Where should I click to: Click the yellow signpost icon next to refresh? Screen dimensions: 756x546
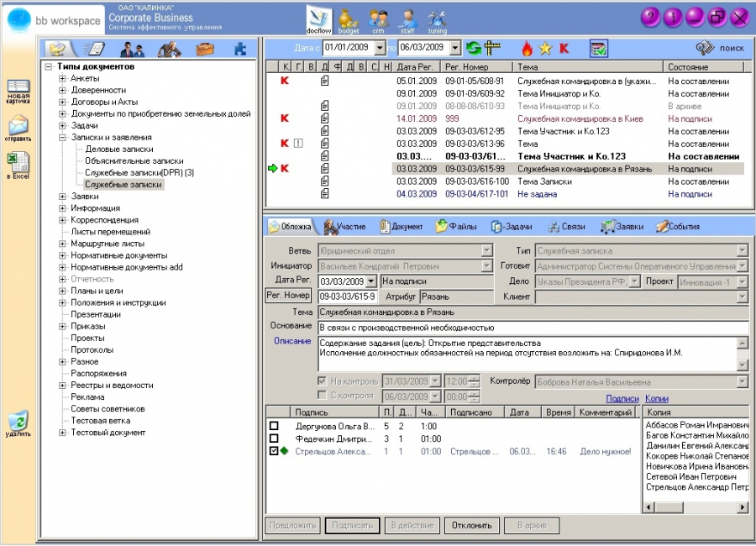tap(491, 48)
